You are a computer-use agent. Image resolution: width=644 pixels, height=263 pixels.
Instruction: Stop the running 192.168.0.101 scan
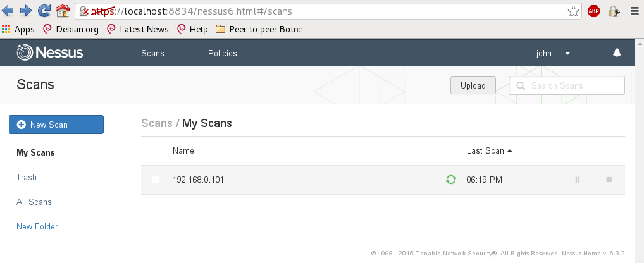click(609, 180)
